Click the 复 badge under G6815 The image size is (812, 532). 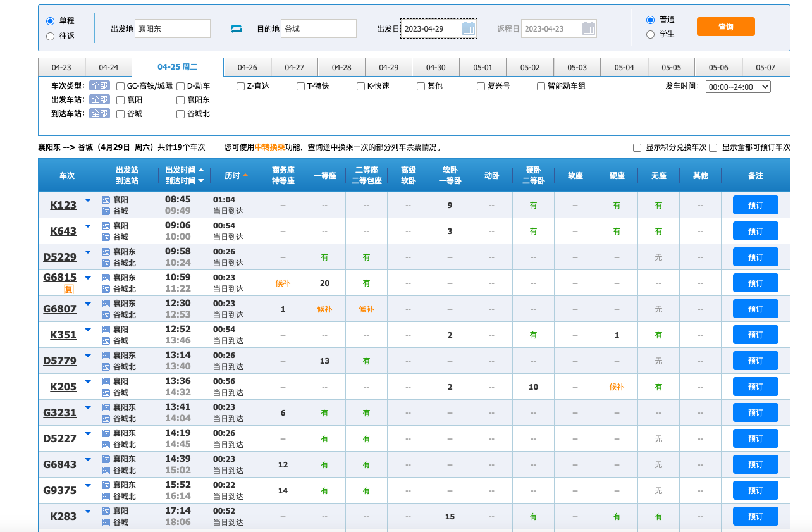coord(69,289)
